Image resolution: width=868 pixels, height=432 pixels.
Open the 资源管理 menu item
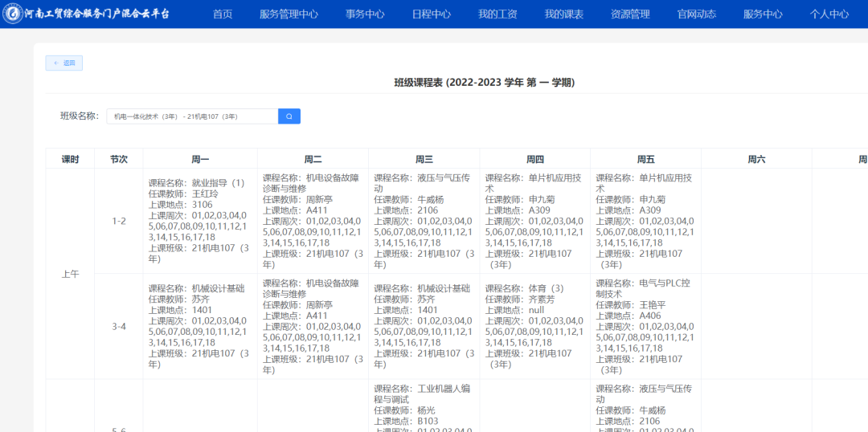(630, 14)
